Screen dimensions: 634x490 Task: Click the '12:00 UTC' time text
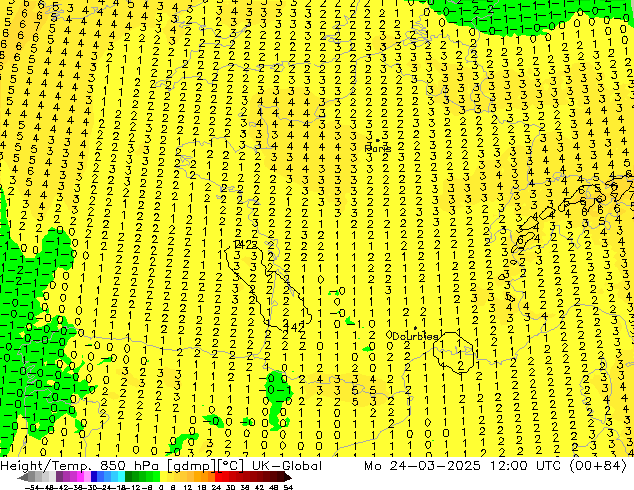click(525, 465)
